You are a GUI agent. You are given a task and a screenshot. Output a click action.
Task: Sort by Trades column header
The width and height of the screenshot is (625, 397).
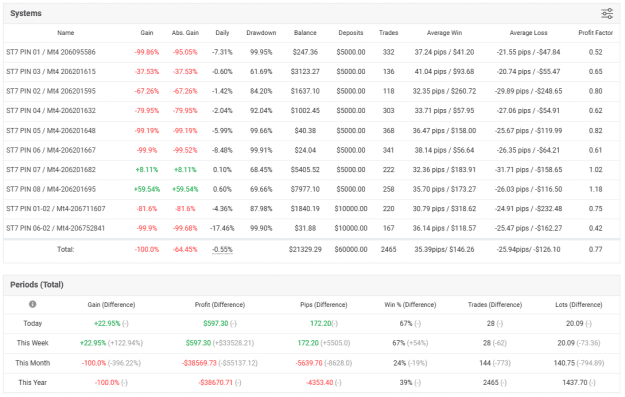pos(388,33)
